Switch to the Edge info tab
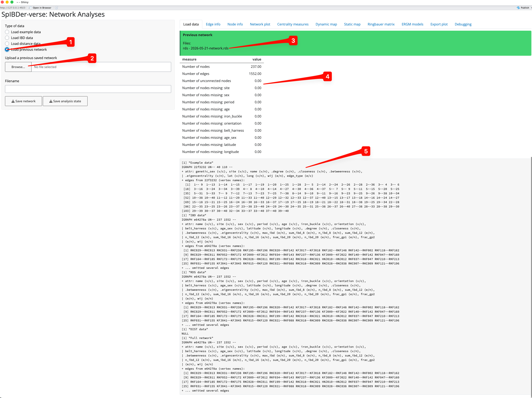The width and height of the screenshot is (532, 398). (x=213, y=24)
